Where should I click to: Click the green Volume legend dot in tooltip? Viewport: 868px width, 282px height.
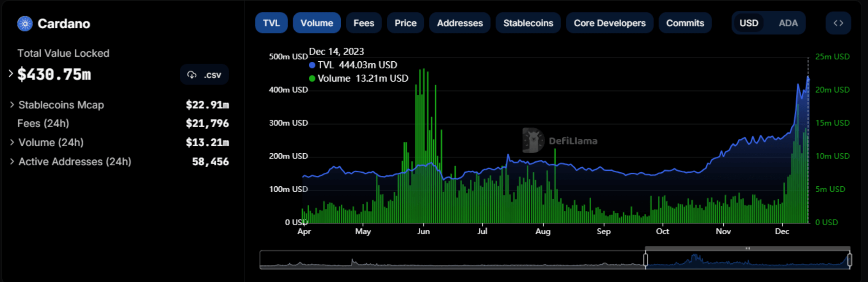coord(312,79)
